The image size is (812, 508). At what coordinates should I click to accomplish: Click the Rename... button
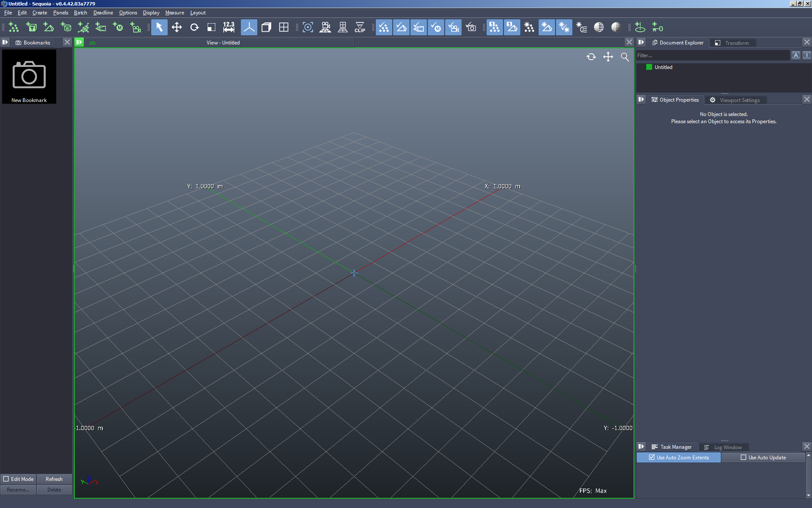click(18, 490)
